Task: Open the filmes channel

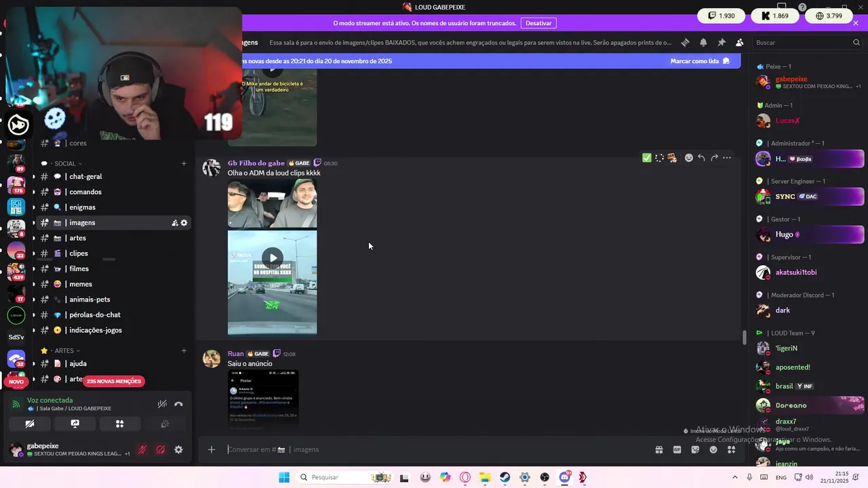Action: pyautogui.click(x=114, y=269)
